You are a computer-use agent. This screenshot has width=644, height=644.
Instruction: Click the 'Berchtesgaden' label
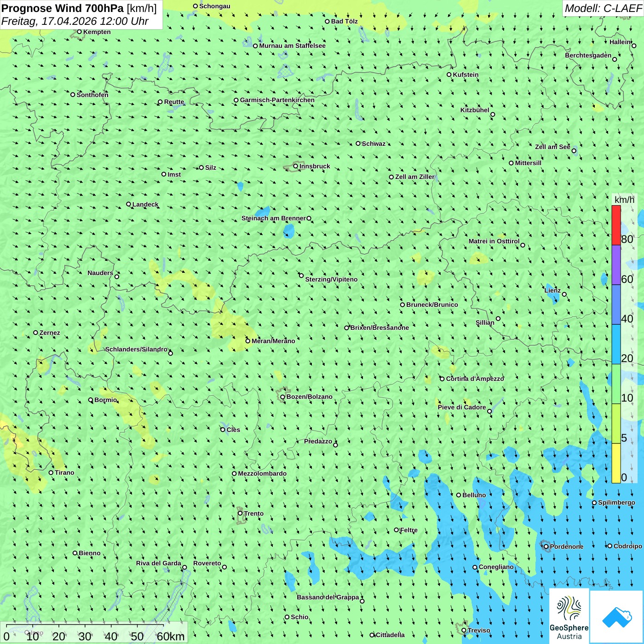588,55
